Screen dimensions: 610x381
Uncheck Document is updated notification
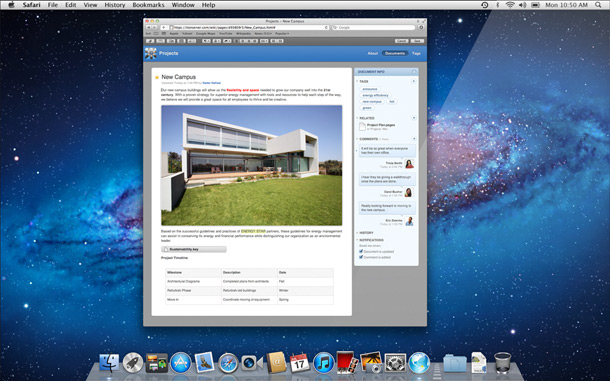click(361, 251)
